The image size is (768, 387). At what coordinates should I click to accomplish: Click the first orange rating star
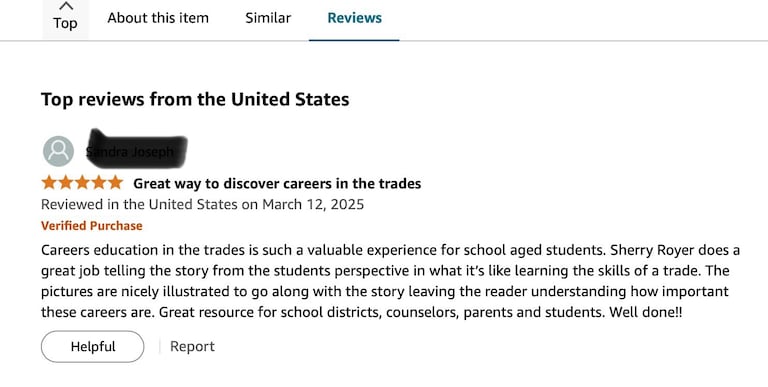[49, 183]
